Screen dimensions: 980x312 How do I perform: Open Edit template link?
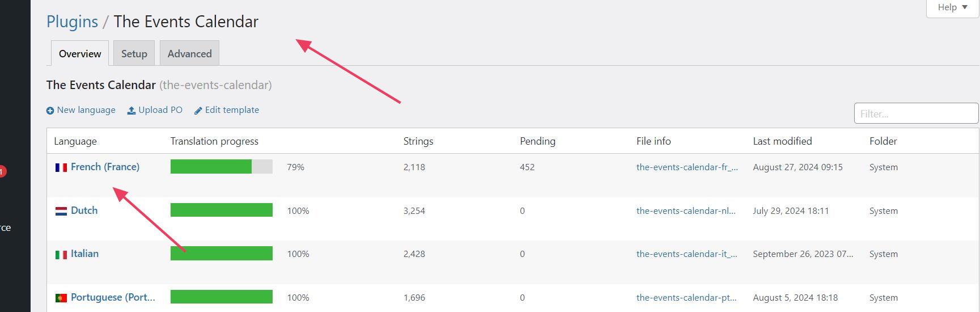(232, 110)
